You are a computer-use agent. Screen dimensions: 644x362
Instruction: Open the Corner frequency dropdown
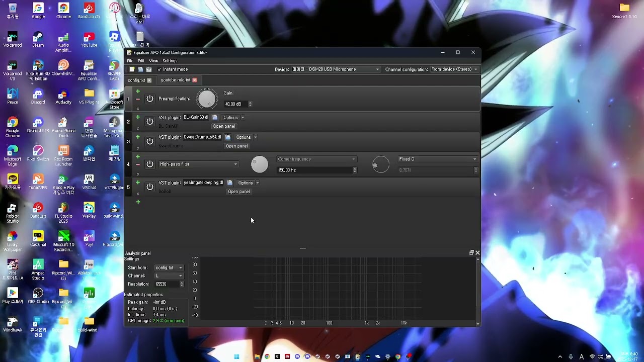(316, 159)
